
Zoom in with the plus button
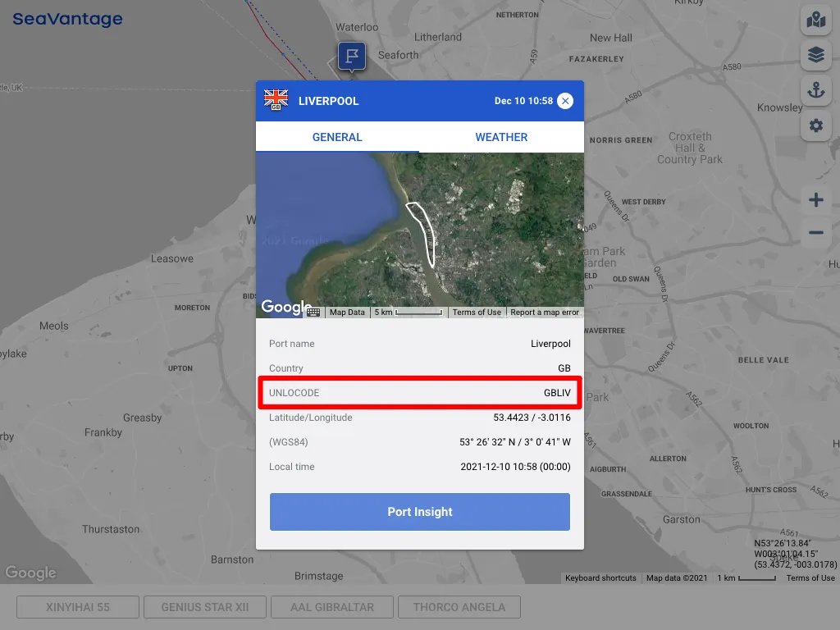point(816,200)
